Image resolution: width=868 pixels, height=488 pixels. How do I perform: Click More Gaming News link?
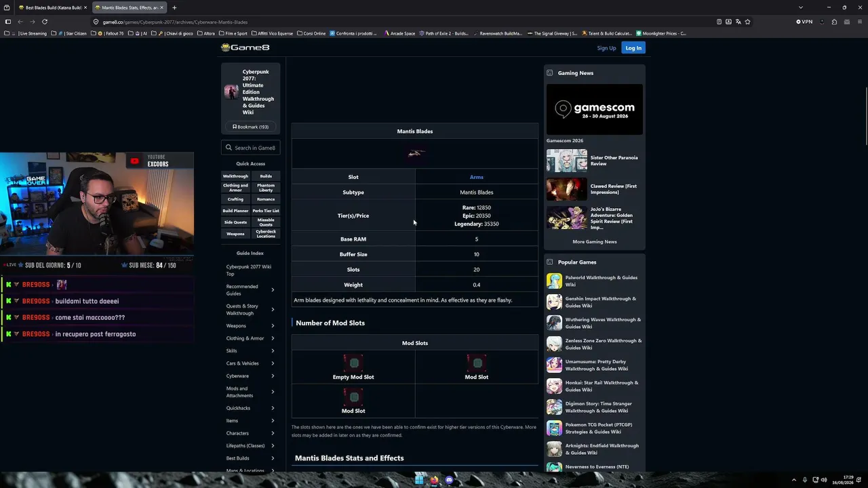595,241
